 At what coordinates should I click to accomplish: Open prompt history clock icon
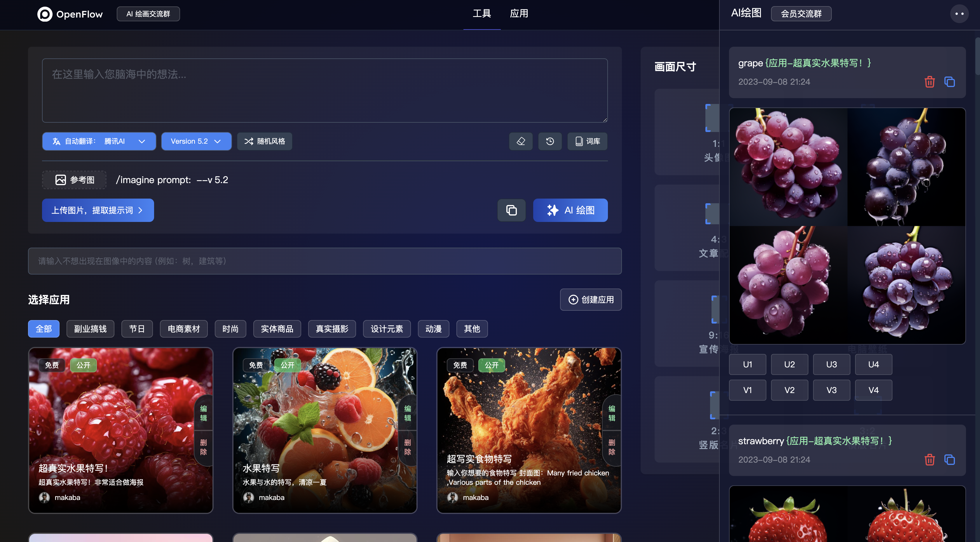tap(550, 141)
